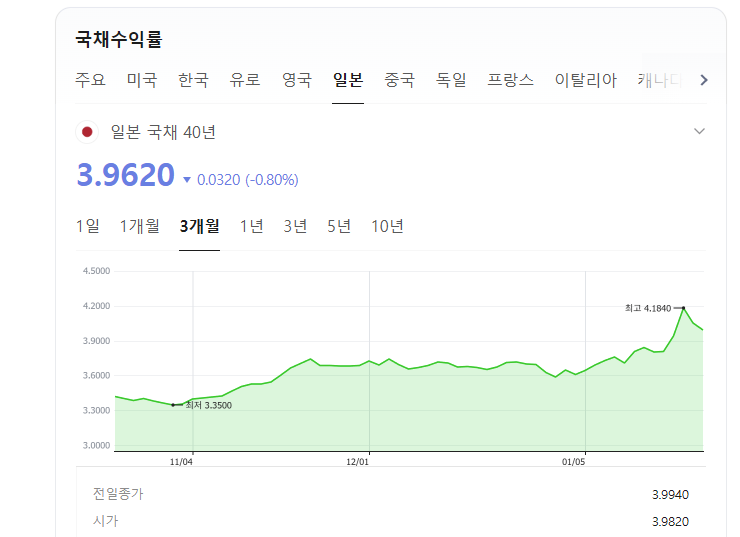Viewport: 740px width, 537px height.
Task: Select the 유로 tab
Action: point(245,80)
